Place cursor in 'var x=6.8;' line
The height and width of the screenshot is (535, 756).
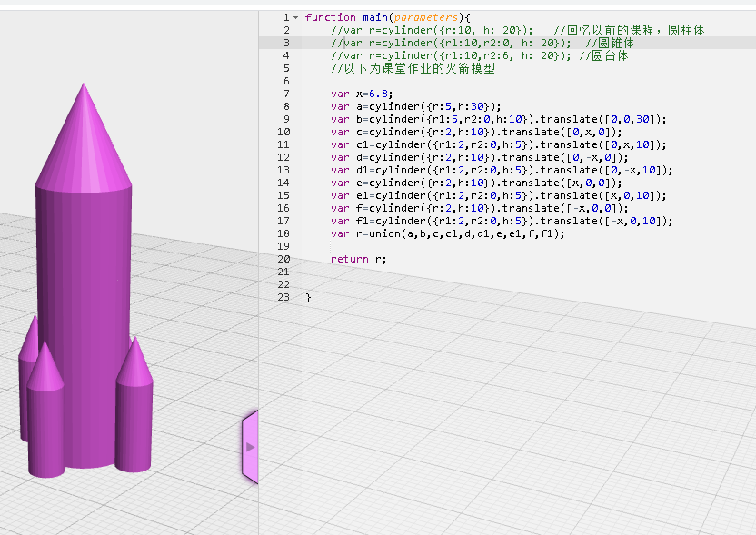[x=362, y=94]
